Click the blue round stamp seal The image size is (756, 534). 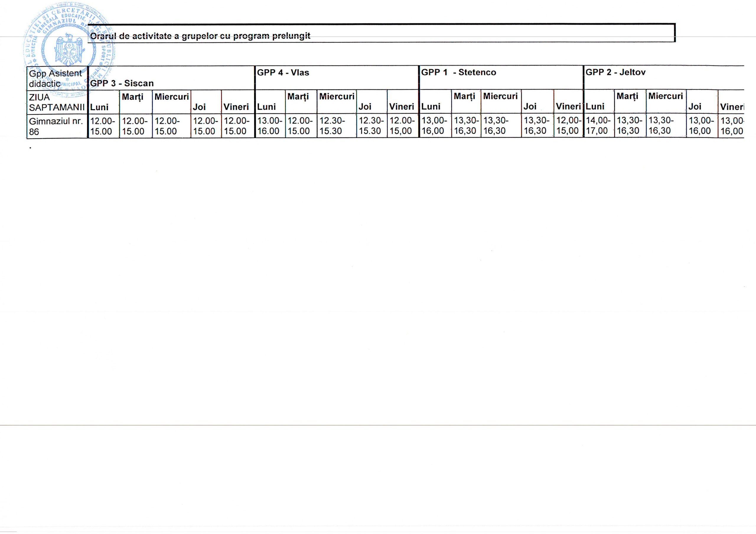click(69, 49)
